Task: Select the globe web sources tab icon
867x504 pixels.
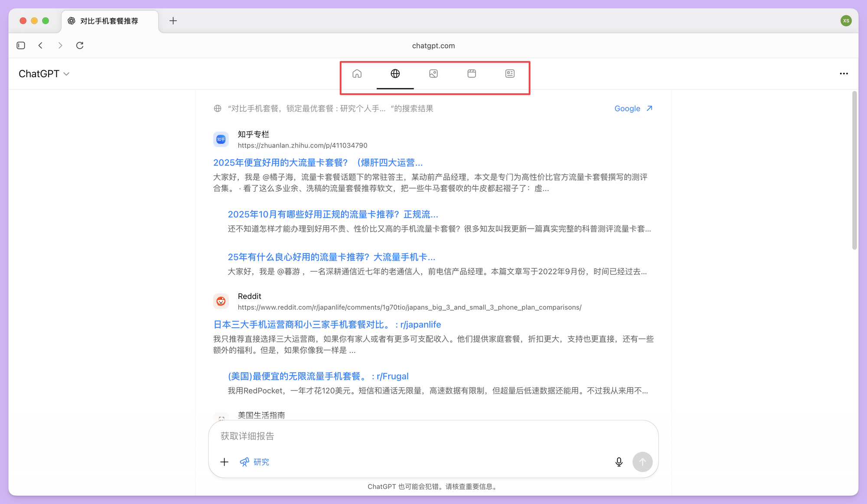Action: [x=395, y=74]
